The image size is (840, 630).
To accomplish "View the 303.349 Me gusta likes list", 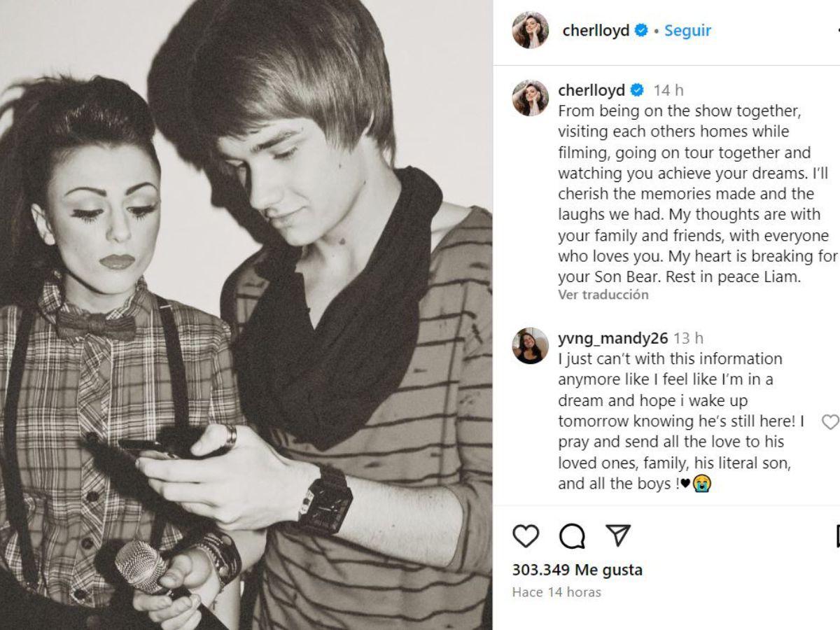I will (577, 570).
